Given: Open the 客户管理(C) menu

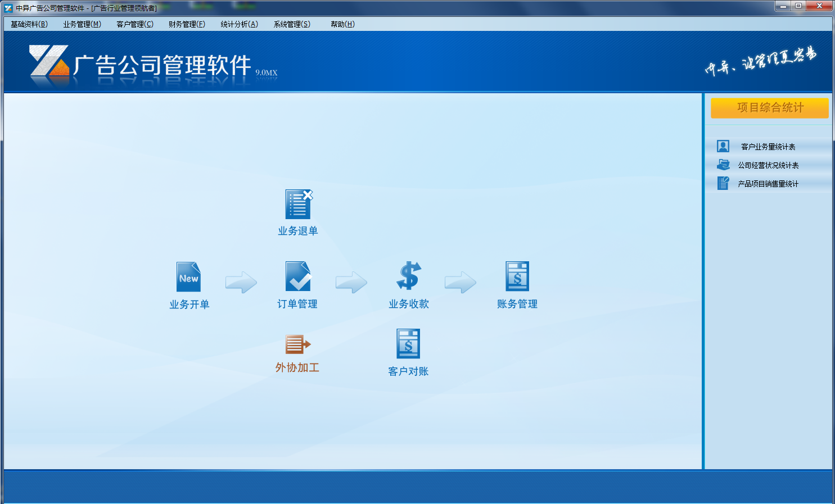Looking at the screenshot, I should coord(135,24).
